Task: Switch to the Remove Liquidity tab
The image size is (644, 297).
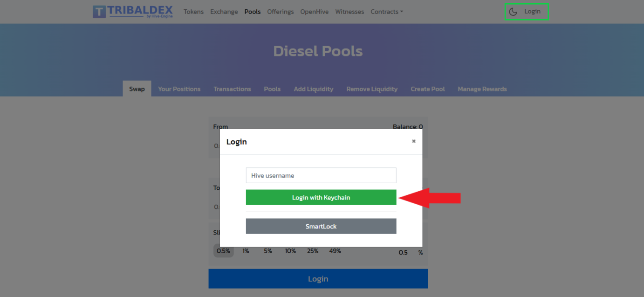Action: (372, 89)
